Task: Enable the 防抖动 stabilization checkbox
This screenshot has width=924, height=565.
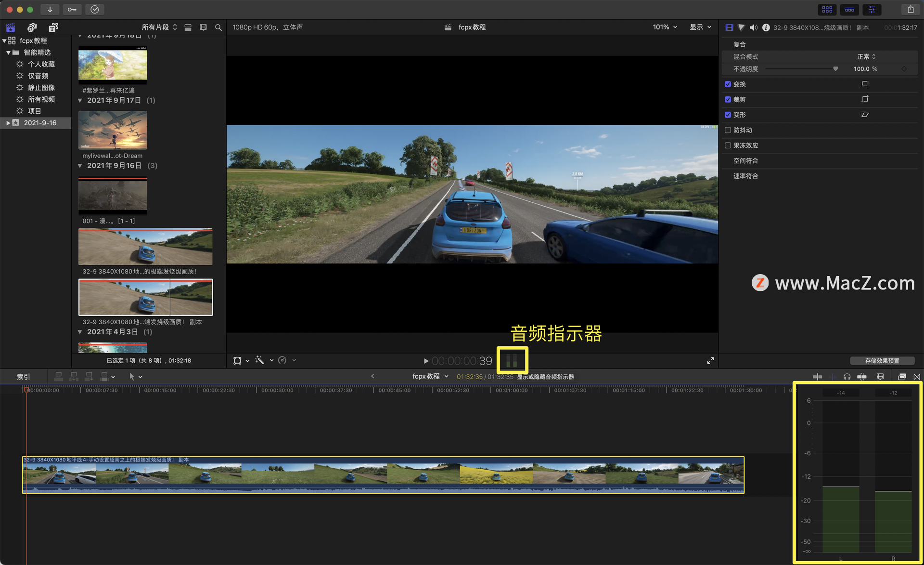Action: (x=728, y=130)
